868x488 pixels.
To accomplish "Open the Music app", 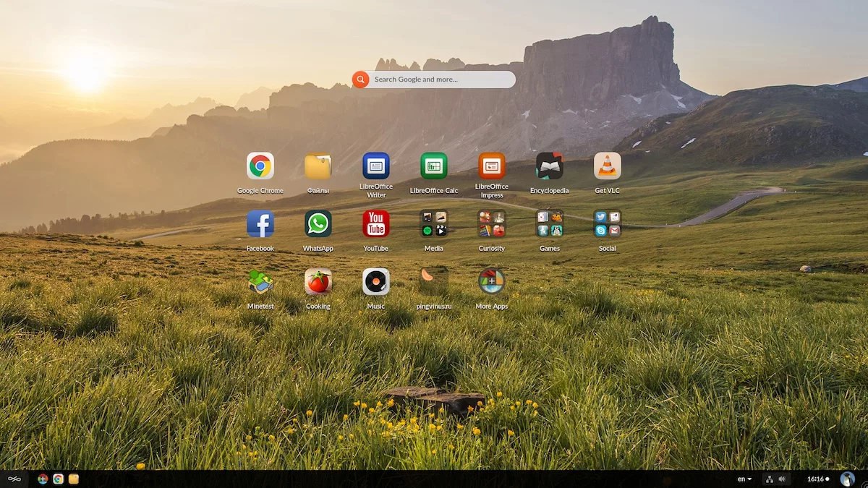I will click(x=376, y=281).
